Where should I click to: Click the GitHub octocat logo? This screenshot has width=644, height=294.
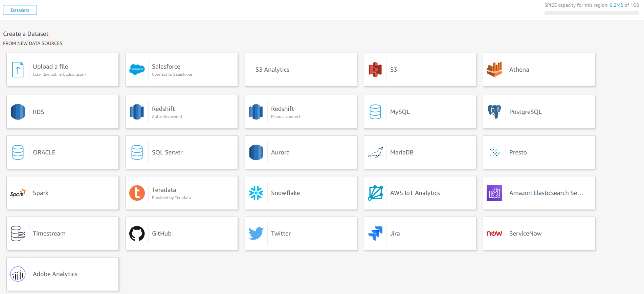click(x=137, y=234)
